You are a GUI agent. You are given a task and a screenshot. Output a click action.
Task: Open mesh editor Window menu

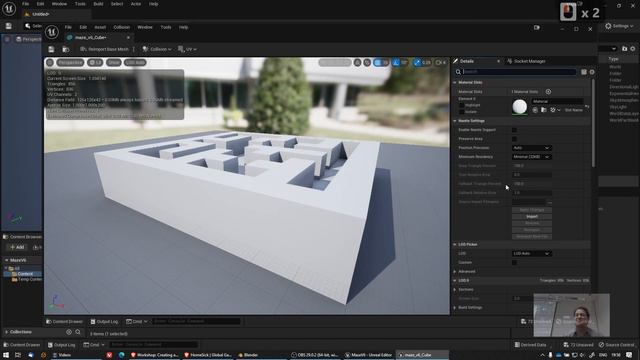tap(145, 27)
